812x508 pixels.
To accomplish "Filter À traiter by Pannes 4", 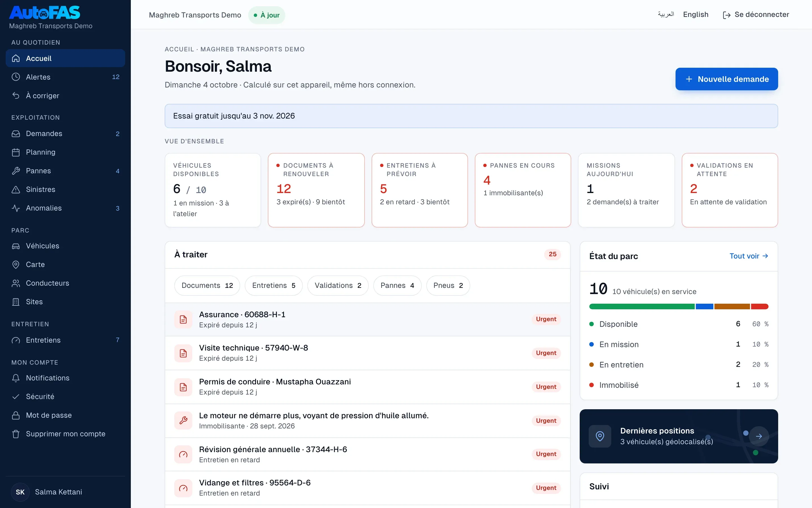I will pos(397,286).
